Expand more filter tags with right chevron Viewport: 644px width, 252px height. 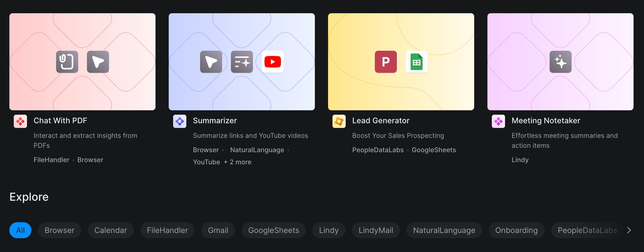(629, 230)
